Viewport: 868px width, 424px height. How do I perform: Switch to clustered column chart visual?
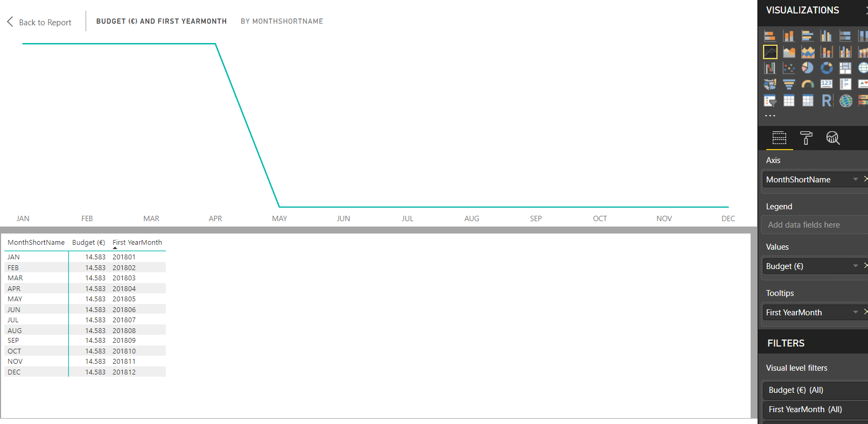(827, 36)
